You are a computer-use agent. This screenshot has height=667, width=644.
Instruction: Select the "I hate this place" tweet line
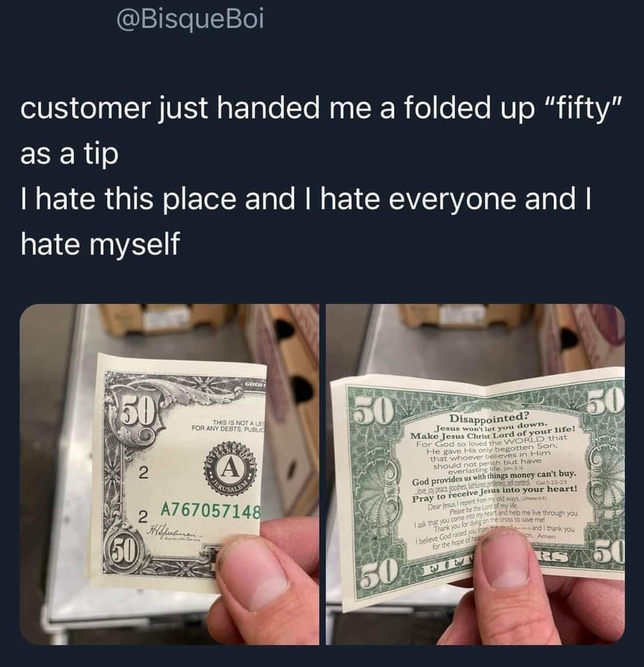pos(305,199)
